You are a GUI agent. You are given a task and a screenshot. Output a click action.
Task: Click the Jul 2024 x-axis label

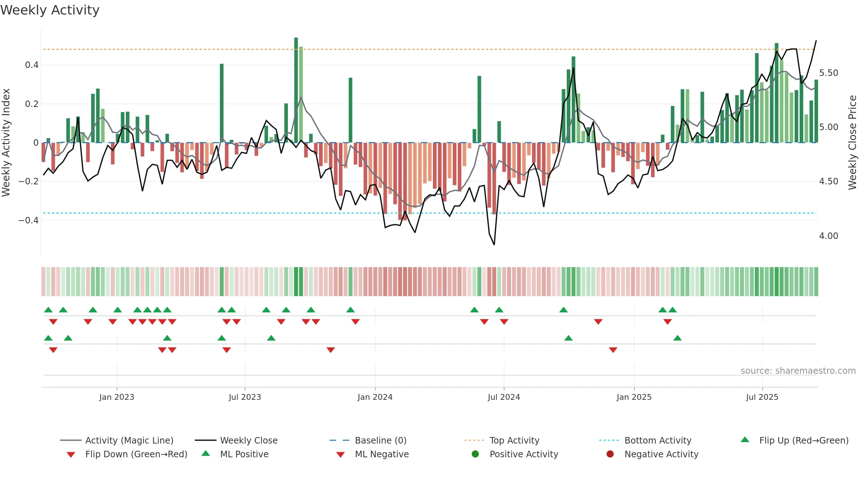tap(504, 397)
